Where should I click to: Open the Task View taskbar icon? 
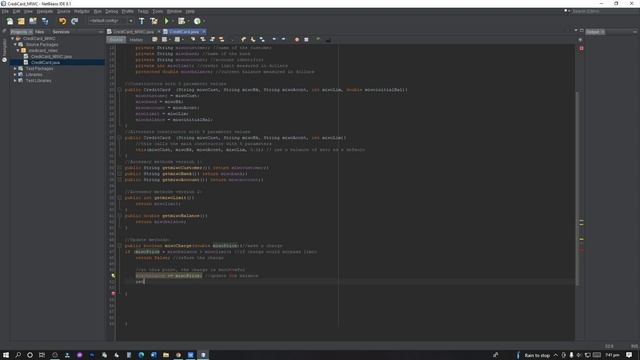point(42,355)
